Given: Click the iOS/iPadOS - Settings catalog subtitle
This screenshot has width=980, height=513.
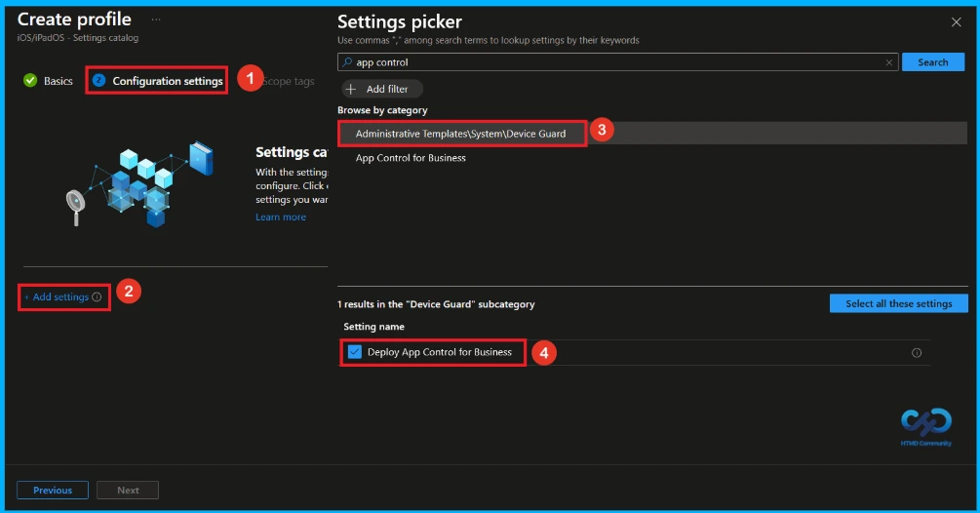Looking at the screenshot, I should [x=78, y=37].
